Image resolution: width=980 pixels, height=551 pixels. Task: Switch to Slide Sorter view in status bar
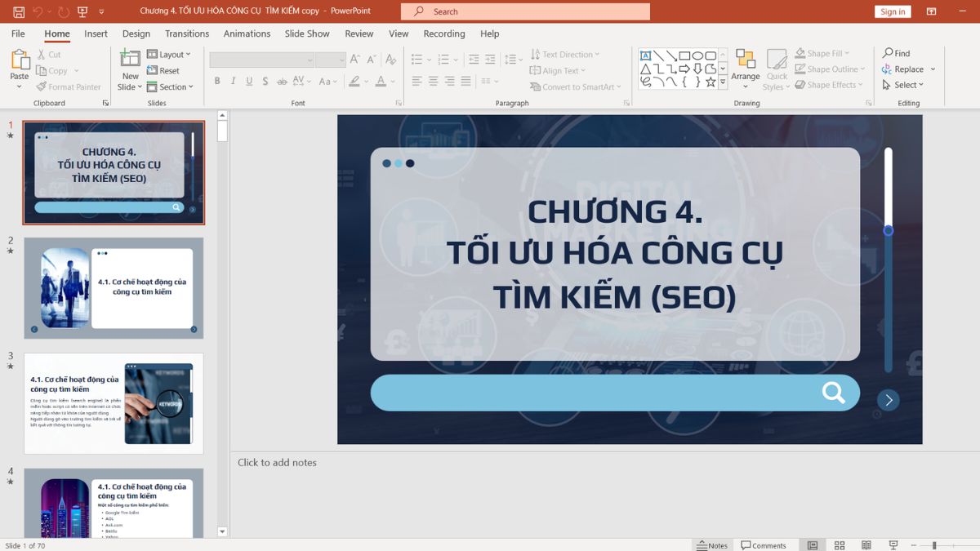pyautogui.click(x=840, y=545)
